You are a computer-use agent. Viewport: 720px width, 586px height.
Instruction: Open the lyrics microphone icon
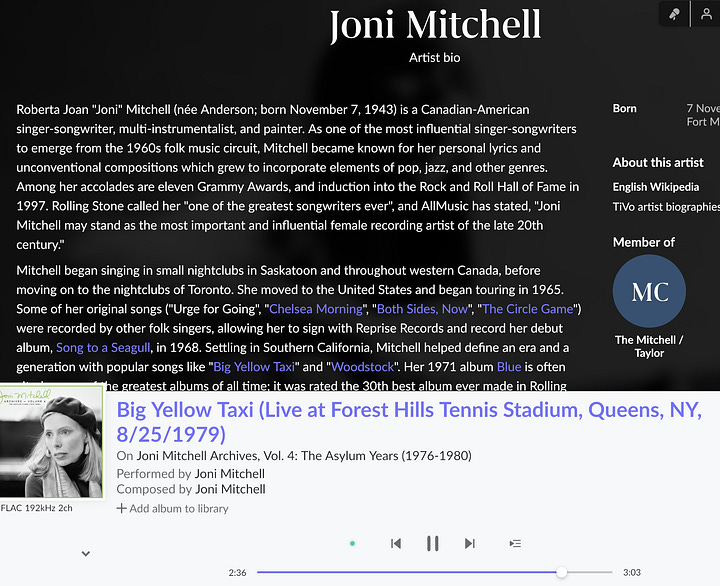tap(674, 14)
